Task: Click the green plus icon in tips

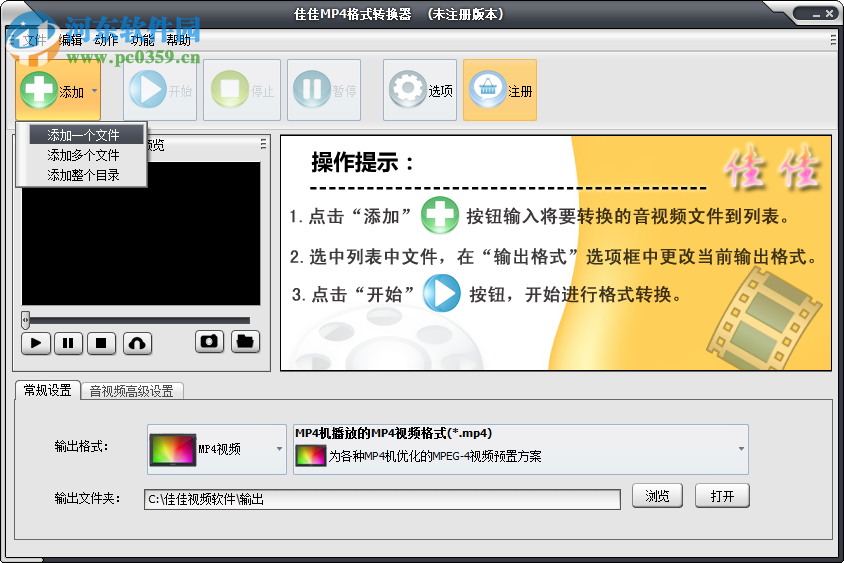Action: click(x=440, y=215)
